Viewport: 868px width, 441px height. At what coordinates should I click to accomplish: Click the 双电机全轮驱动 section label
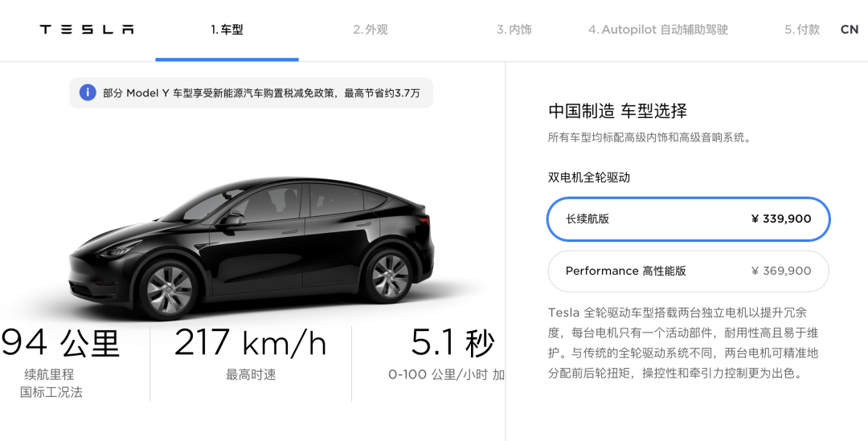[x=589, y=178]
